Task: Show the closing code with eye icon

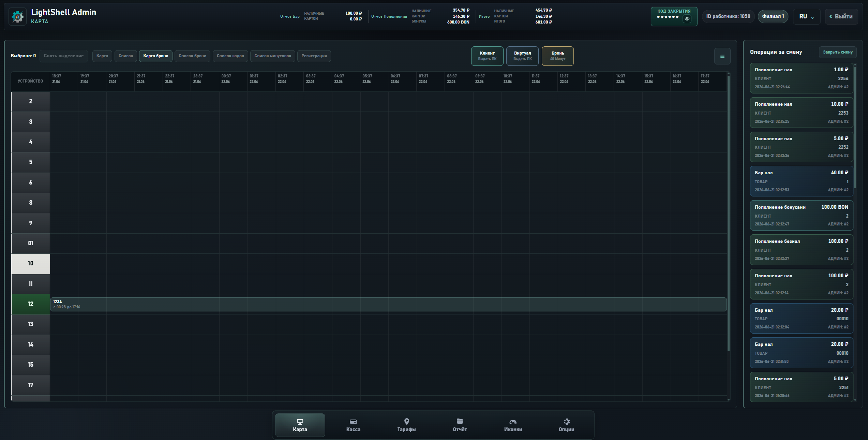Action: (687, 19)
